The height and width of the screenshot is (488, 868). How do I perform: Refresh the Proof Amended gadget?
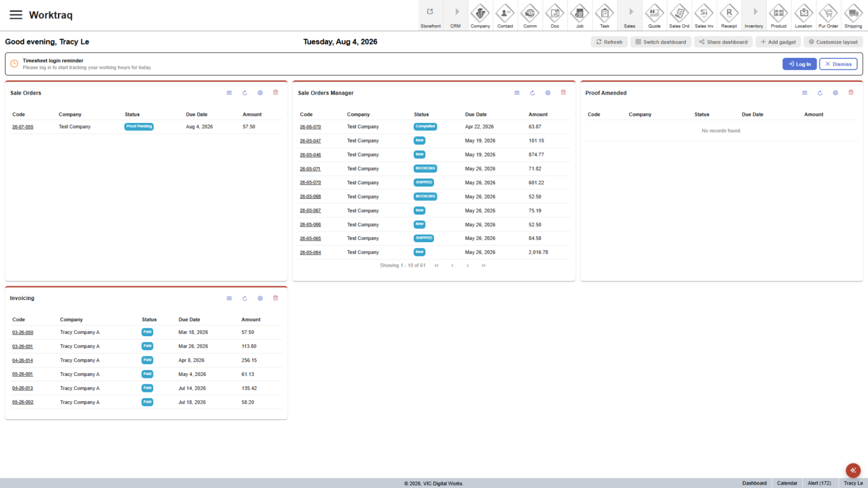tap(820, 93)
